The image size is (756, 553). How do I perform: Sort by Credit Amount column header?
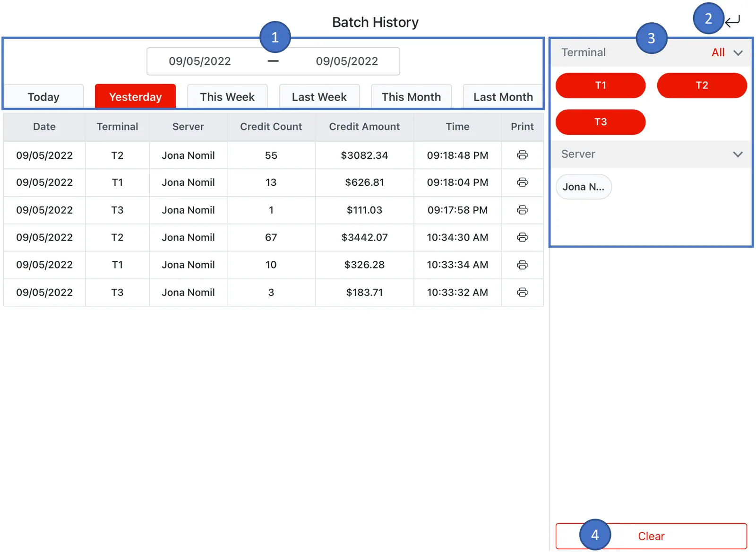[364, 127]
